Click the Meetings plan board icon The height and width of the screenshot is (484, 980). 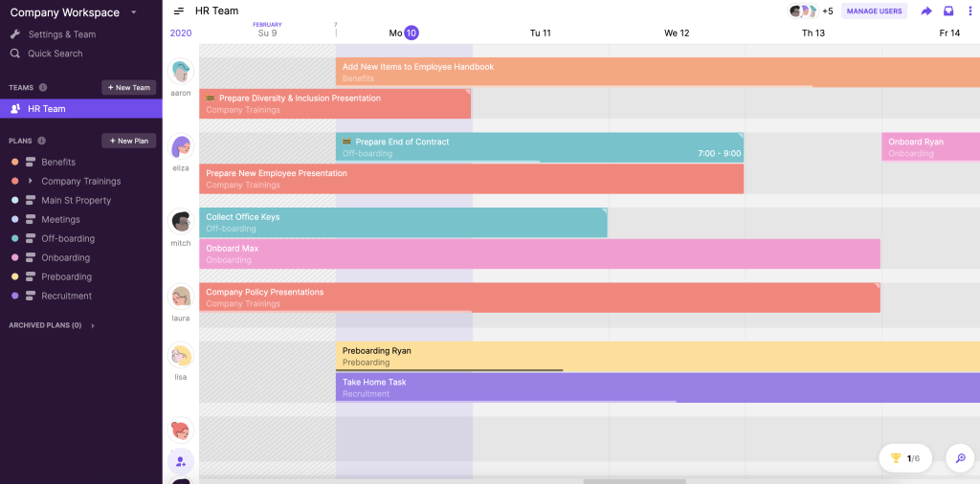(x=30, y=220)
